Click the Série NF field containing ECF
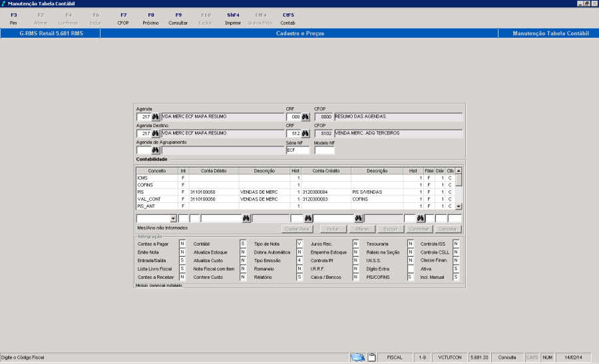Image resolution: width=599 pixels, height=364 pixels. coord(298,150)
